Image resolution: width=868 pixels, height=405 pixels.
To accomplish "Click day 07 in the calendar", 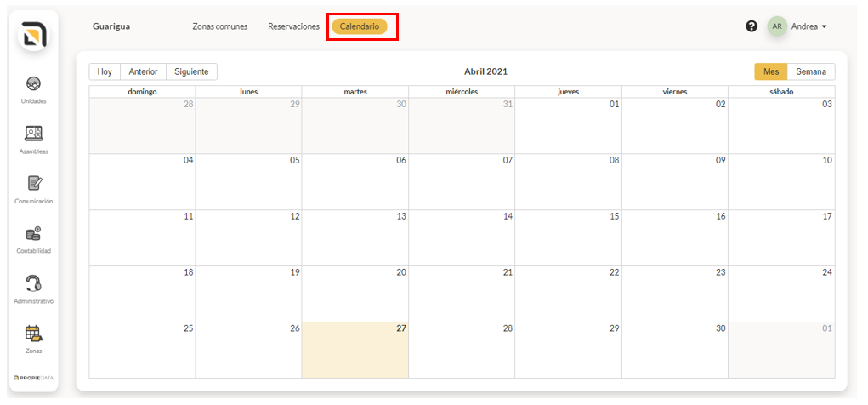I will 462,182.
